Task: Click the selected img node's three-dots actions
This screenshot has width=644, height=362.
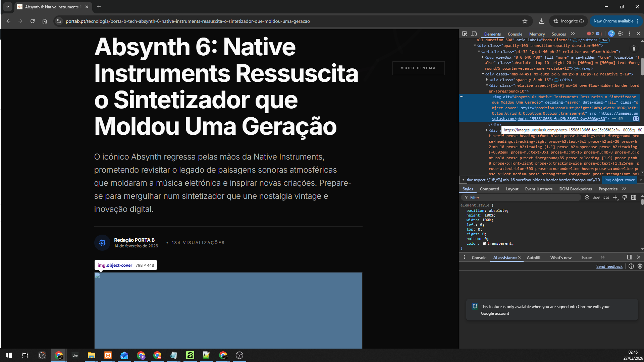Action: click(462, 97)
